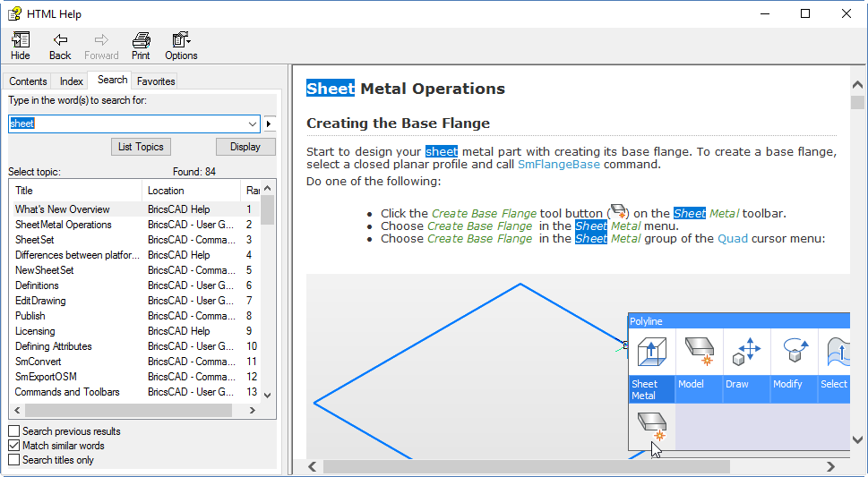Click the Polyline header of Quad menu
The image size is (868, 477).
pyautogui.click(x=739, y=321)
